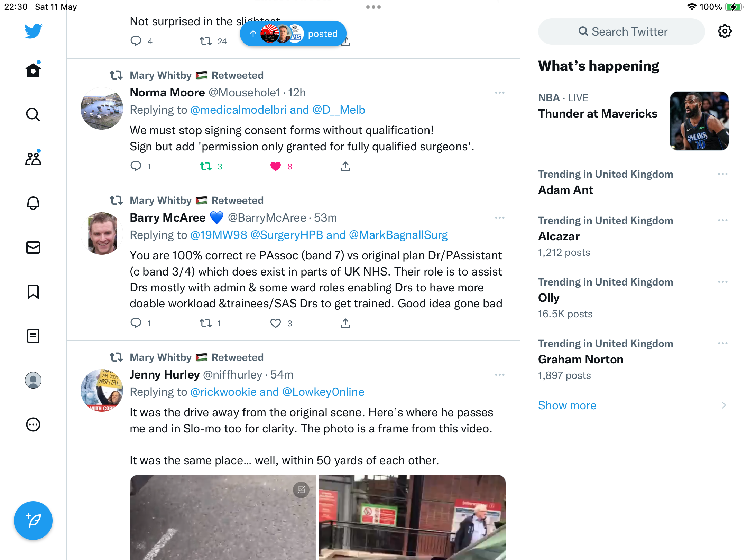Open Messages envelope icon
The width and height of the screenshot is (747, 560).
[x=33, y=247]
